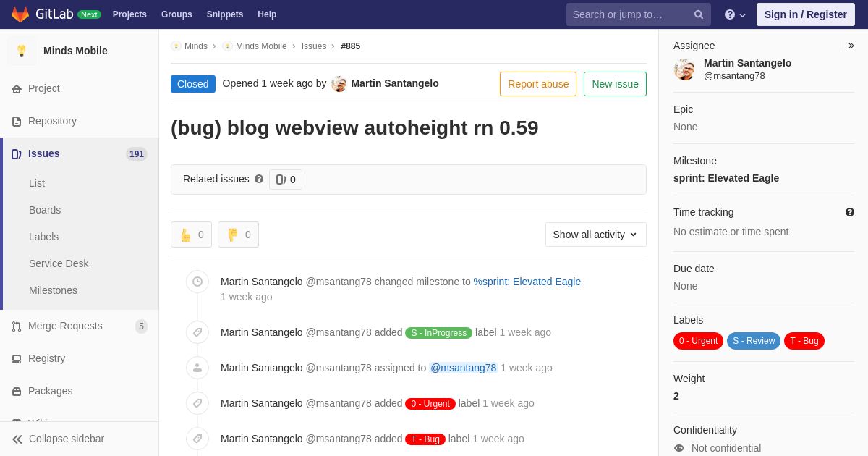The image size is (868, 456).
Task: Click the New issue button
Action: (x=615, y=84)
